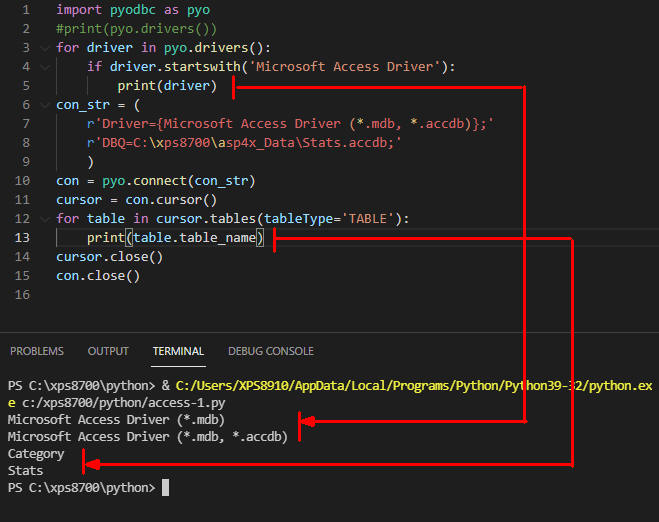Click 'print(driver)' statement in editor
The width and height of the screenshot is (659, 522).
[x=167, y=86]
